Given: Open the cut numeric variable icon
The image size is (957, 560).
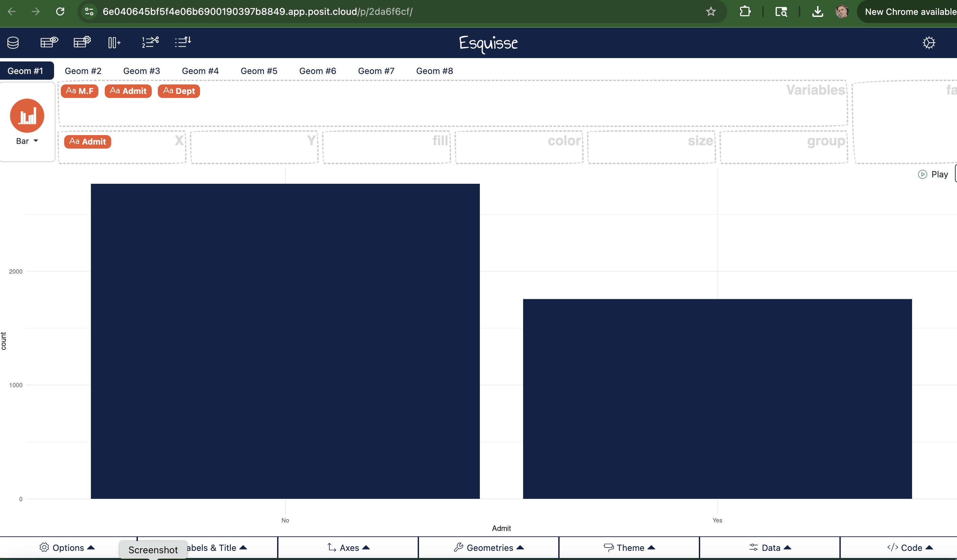Looking at the screenshot, I should point(150,42).
